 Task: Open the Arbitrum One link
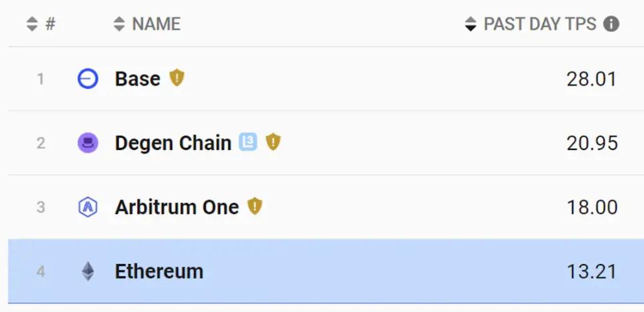[x=177, y=207]
